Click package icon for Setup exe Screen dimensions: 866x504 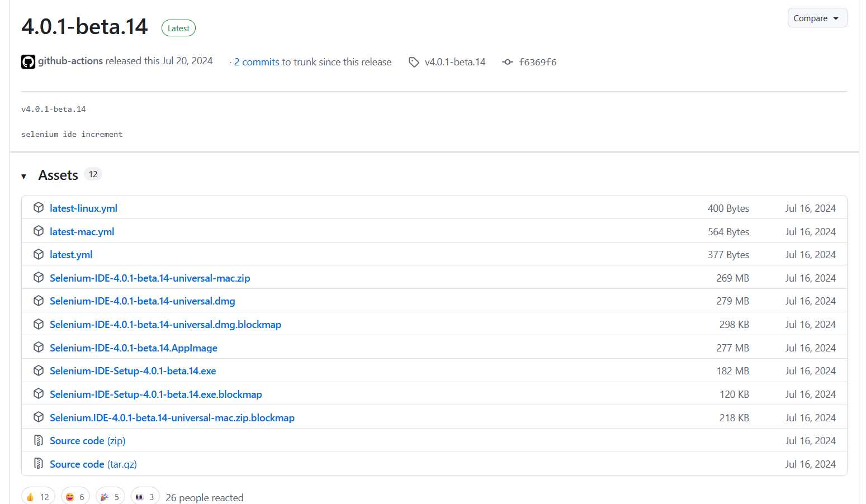[39, 370]
